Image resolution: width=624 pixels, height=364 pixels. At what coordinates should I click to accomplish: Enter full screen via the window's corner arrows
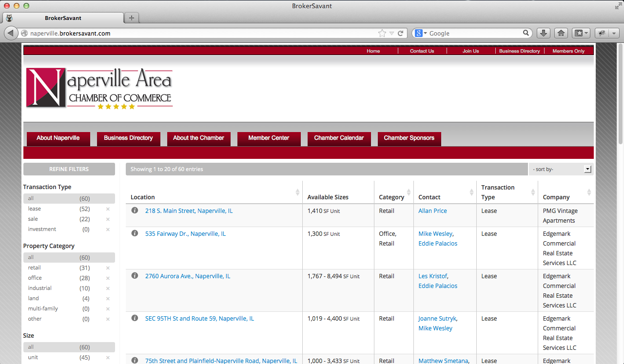click(x=618, y=6)
